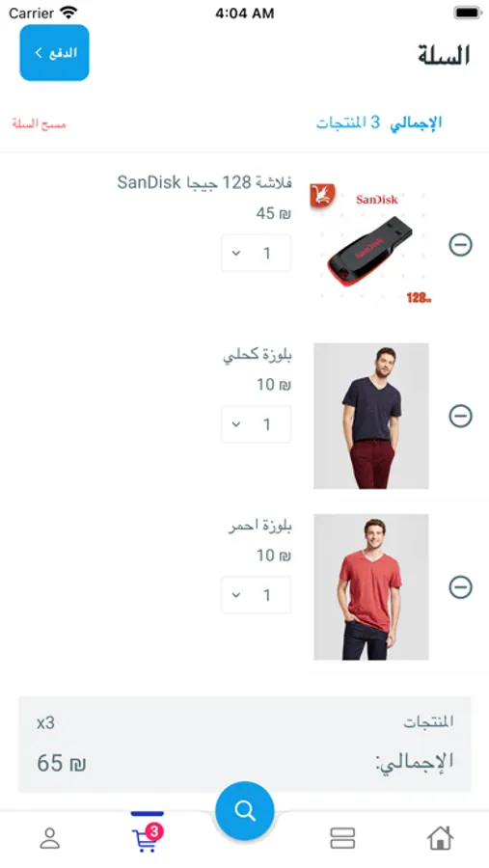Open quantity dropdown for red shirt
489x868 pixels.
(256, 595)
